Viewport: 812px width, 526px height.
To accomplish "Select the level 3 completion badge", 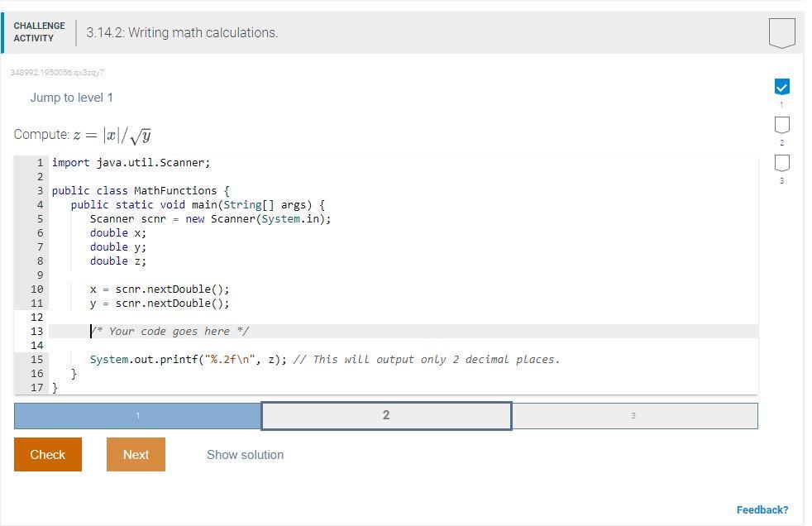I will click(781, 165).
